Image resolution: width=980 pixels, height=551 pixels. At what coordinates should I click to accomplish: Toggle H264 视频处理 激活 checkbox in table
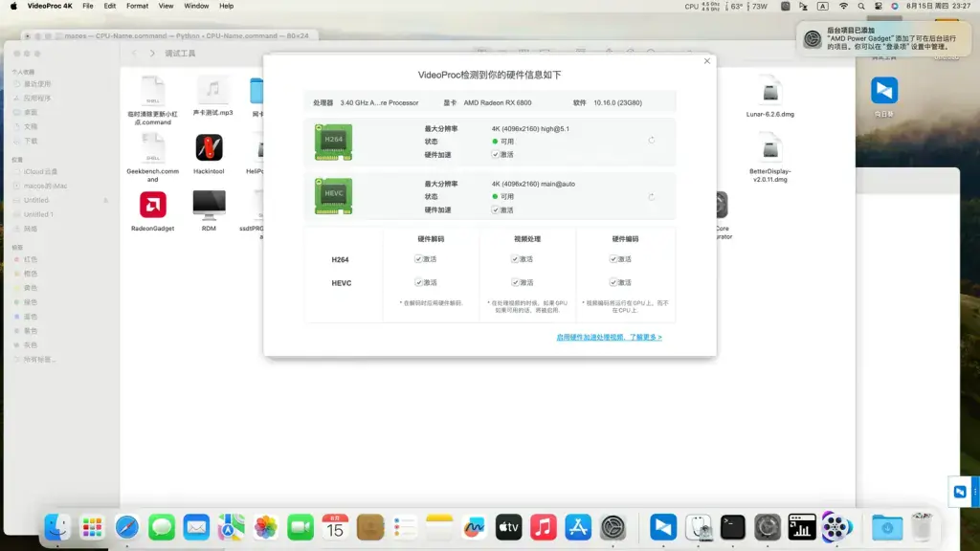pyautogui.click(x=515, y=258)
